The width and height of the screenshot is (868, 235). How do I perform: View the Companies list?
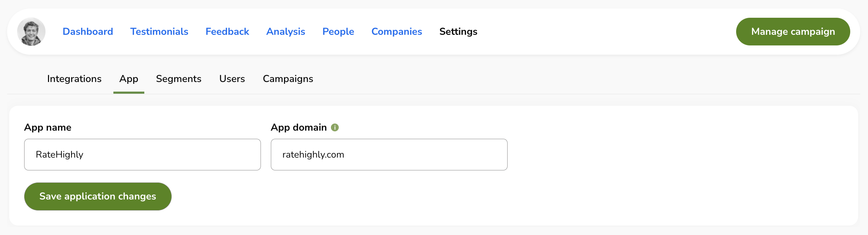[x=397, y=32]
